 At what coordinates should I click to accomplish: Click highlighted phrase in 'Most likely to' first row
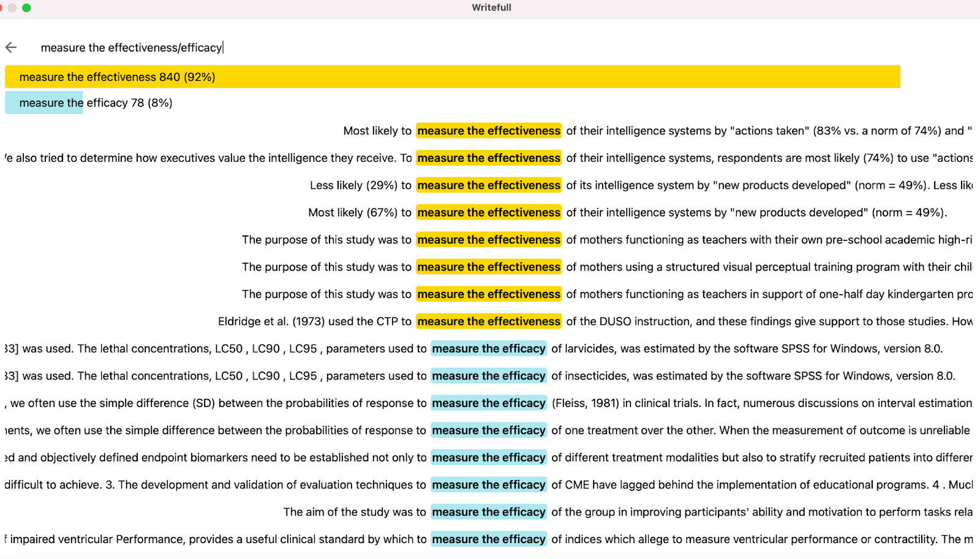click(489, 131)
